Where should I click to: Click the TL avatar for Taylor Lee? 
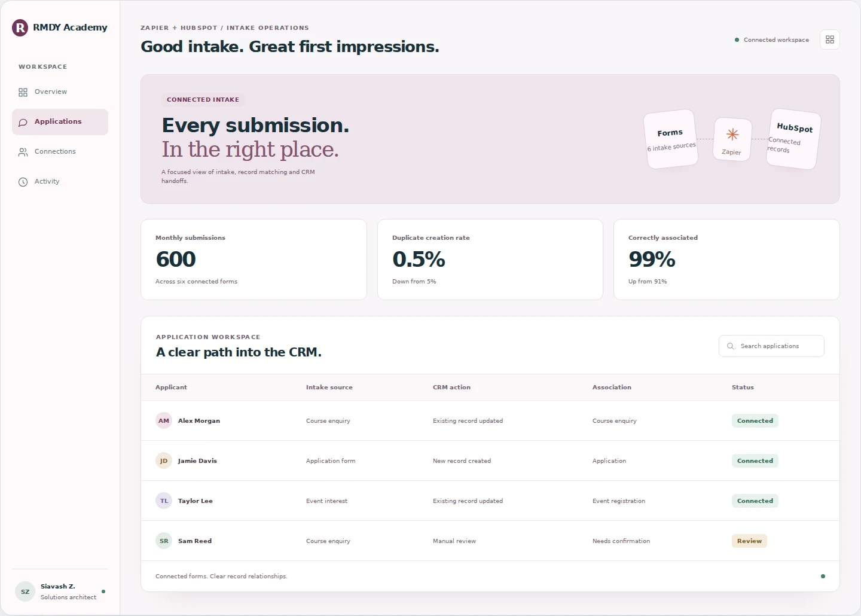pyautogui.click(x=164, y=501)
